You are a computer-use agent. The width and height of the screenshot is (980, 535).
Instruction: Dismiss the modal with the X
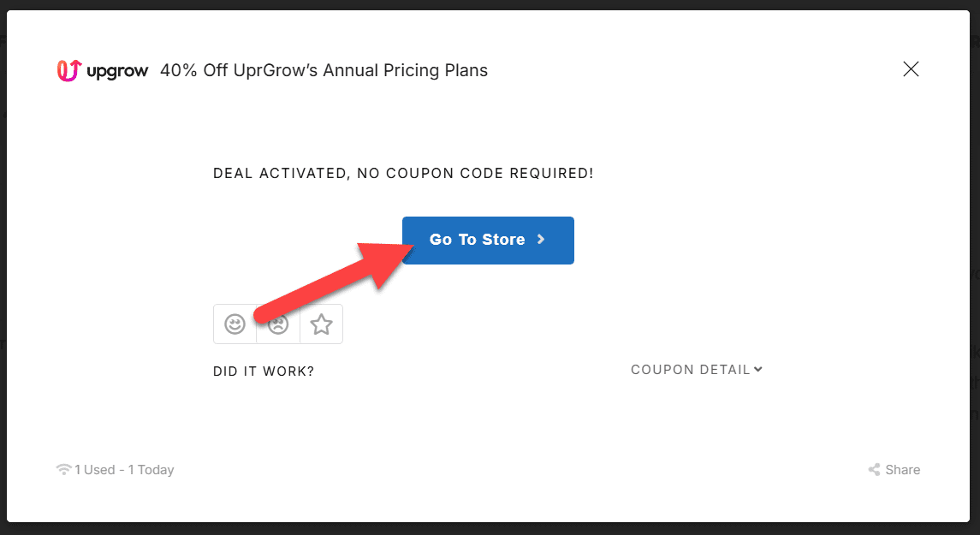(x=911, y=68)
